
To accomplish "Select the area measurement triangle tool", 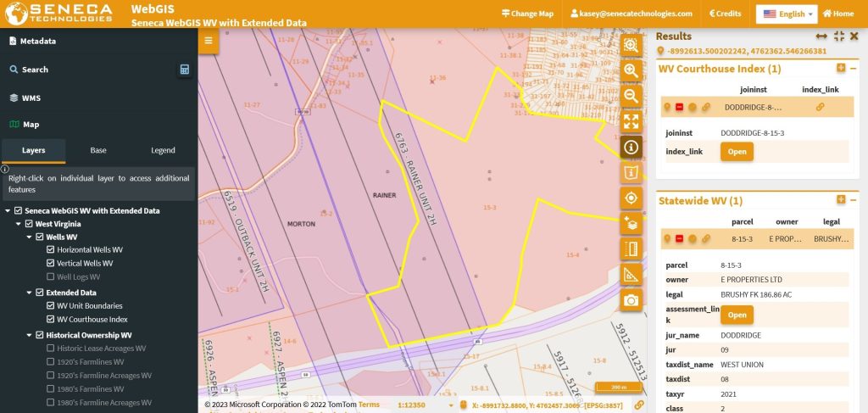I will click(x=631, y=274).
